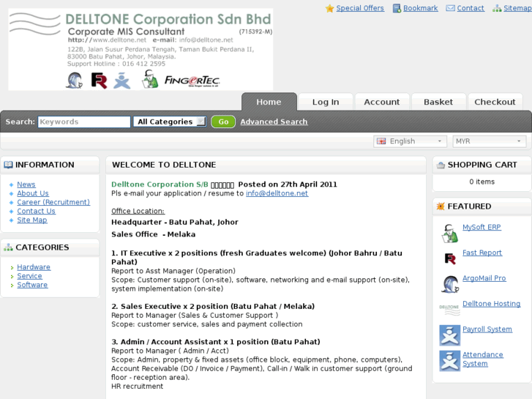532x399 pixels.
Task: Click the blue person logo in banner
Action: coord(121,81)
